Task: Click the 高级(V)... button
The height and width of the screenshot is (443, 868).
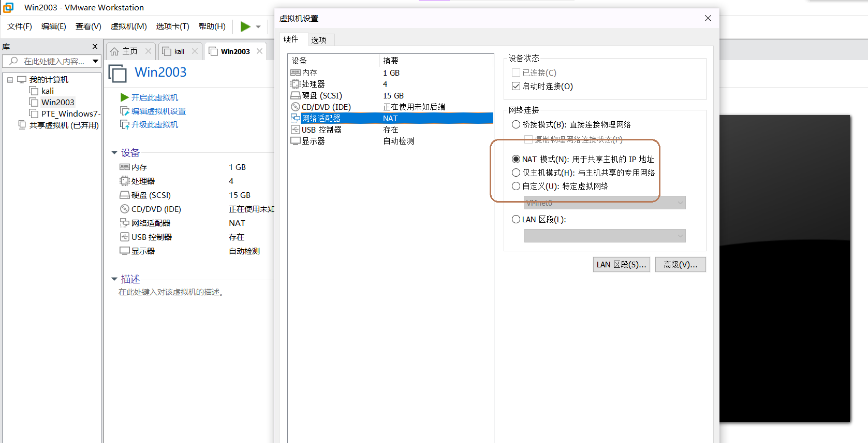Action: pos(681,265)
